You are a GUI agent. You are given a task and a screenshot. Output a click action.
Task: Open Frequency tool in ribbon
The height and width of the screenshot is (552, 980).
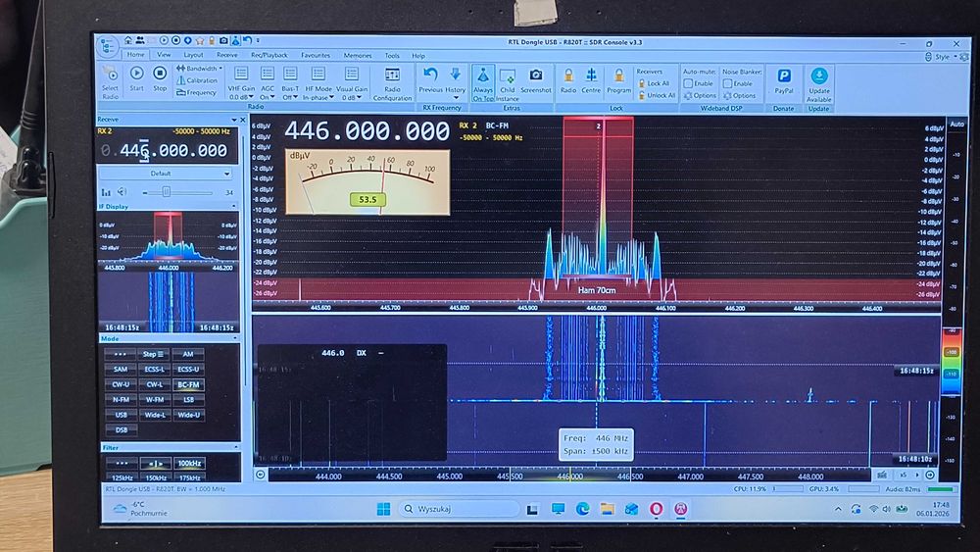click(x=196, y=92)
